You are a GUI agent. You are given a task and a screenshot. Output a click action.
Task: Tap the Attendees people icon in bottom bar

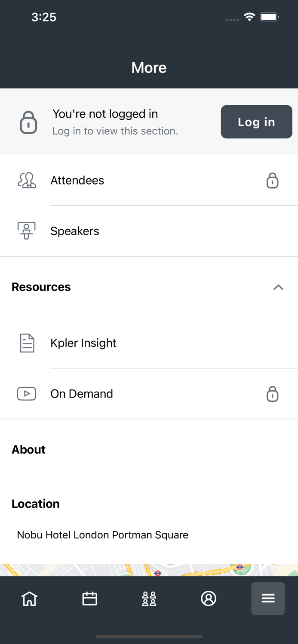(x=149, y=598)
